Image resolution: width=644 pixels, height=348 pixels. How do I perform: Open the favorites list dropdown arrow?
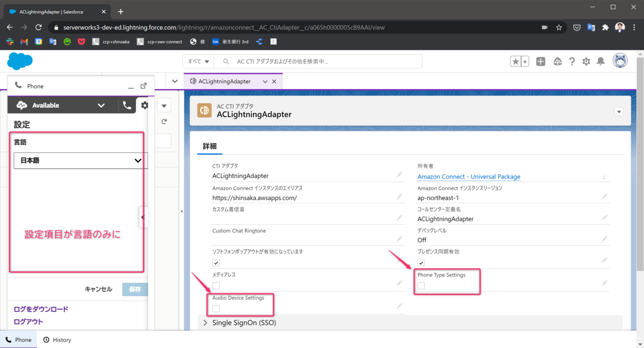pyautogui.click(x=525, y=62)
